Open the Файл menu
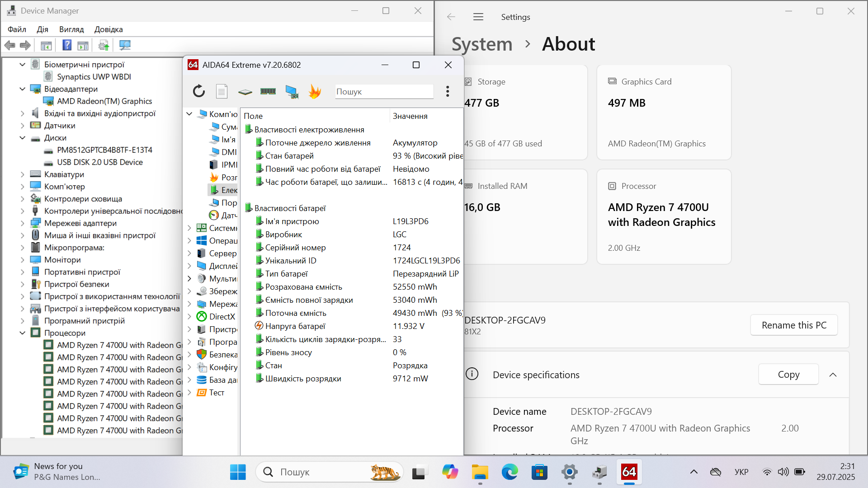The width and height of the screenshot is (868, 488). coord(17,29)
